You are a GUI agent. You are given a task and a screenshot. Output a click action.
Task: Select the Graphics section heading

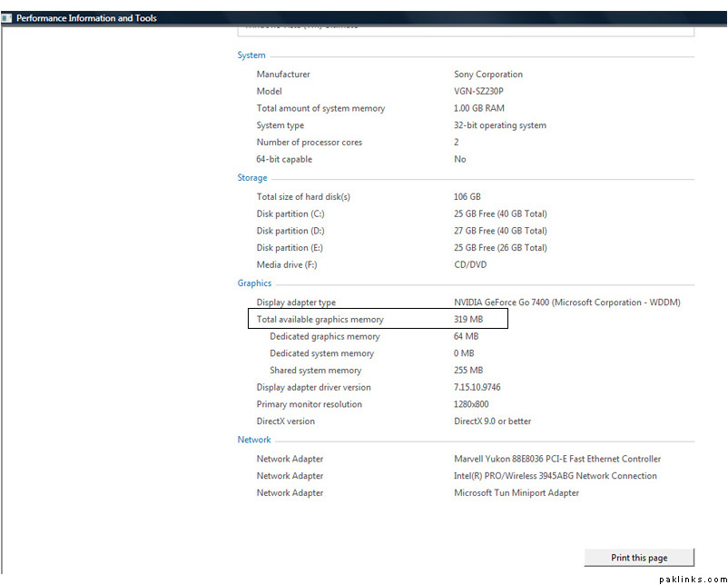point(254,283)
